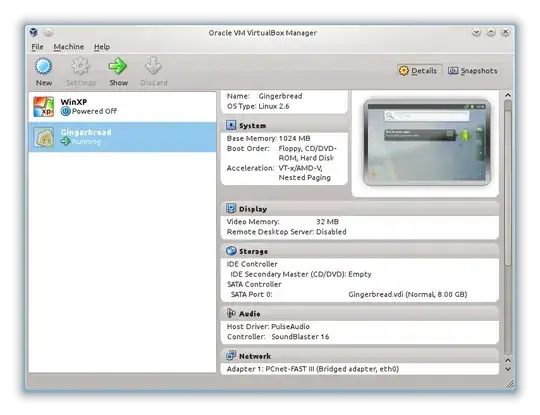Click 'IDE Secondary Master (CD/DVD): Empty' row
540x415 pixels.
point(301,274)
